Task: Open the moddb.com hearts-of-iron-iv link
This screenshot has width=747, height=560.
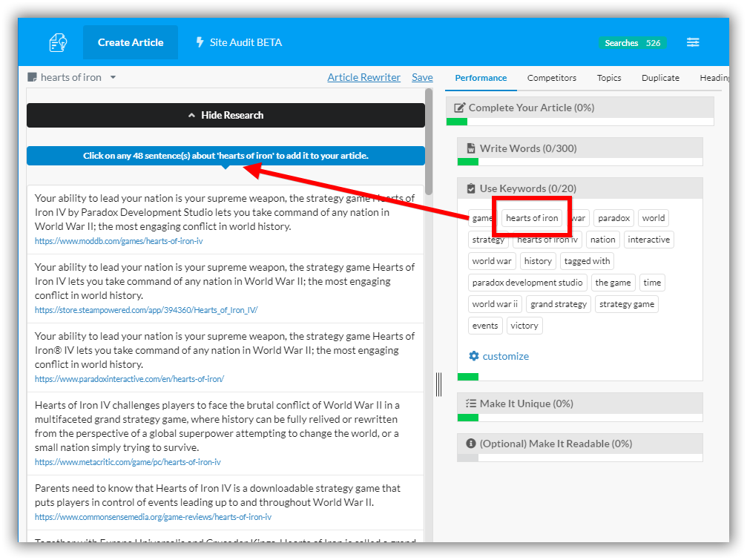Action: pos(119,241)
